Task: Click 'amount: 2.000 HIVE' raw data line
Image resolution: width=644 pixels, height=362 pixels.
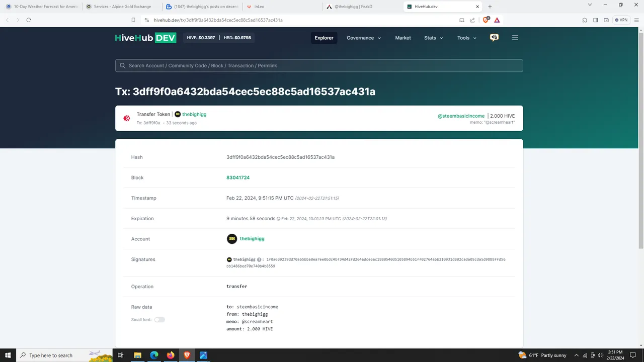Action: [x=250, y=329]
